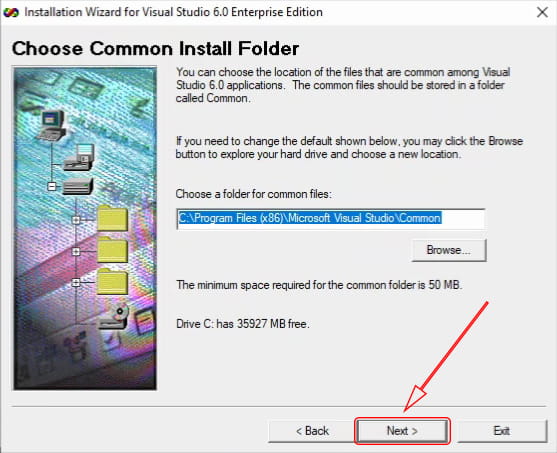Image resolution: width=557 pixels, height=453 pixels.
Task: Proceed with the Next > button
Action: click(x=402, y=431)
